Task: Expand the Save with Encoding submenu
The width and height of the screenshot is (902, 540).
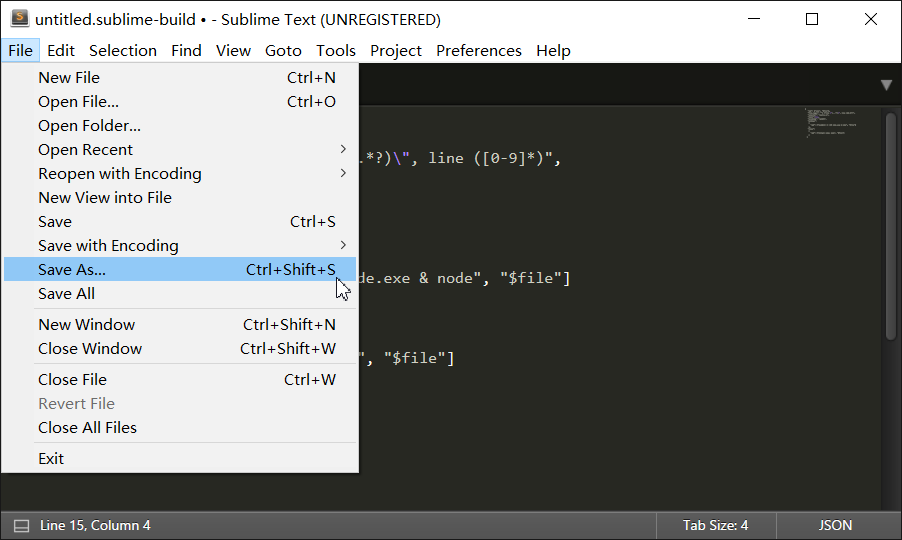Action: coord(180,246)
